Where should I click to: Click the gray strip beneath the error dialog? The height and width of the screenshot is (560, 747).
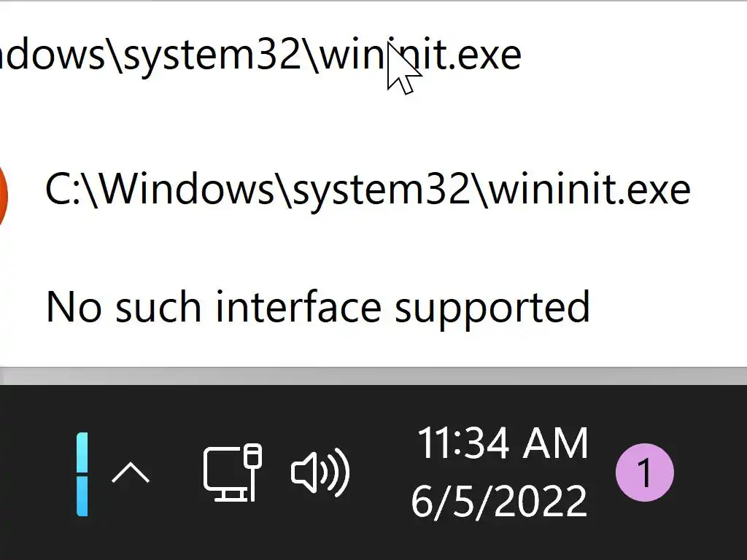click(373, 376)
